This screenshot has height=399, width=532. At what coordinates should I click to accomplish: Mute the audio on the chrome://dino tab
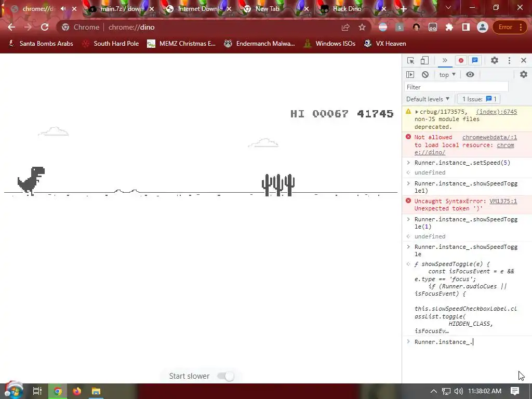(63, 9)
